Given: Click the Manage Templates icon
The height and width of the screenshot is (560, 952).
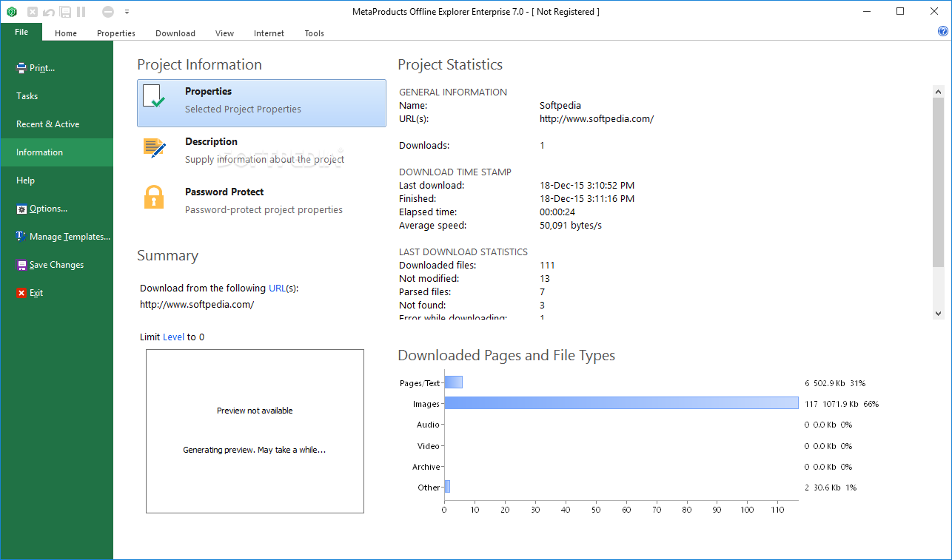Looking at the screenshot, I should (21, 237).
